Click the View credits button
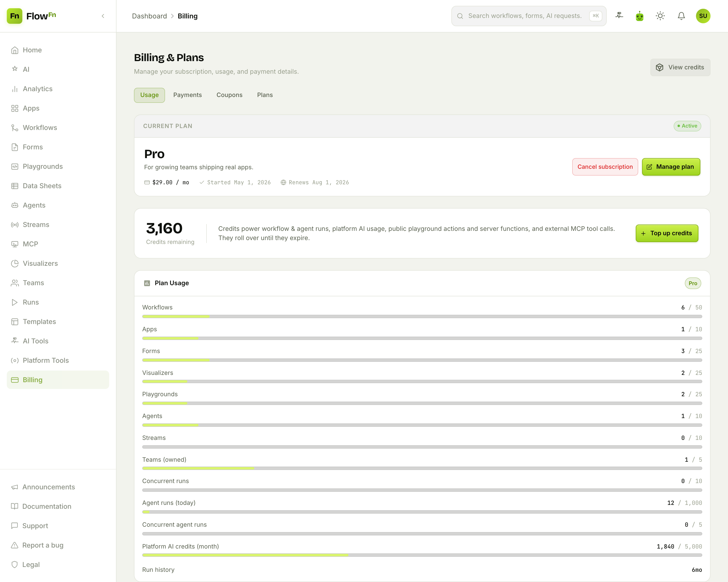Screen dimensions: 728x582 (x=680, y=67)
